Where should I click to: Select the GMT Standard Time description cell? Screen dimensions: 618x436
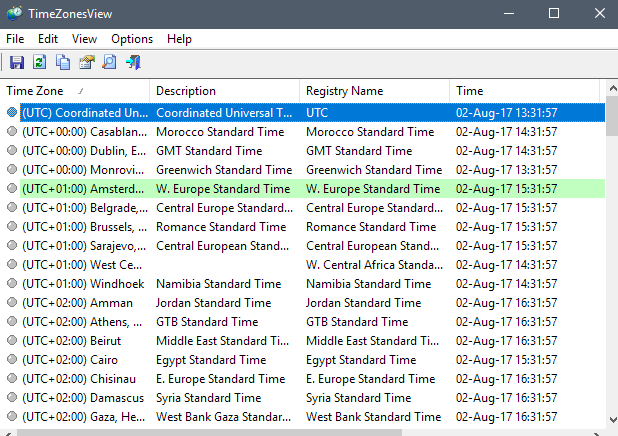click(x=209, y=151)
